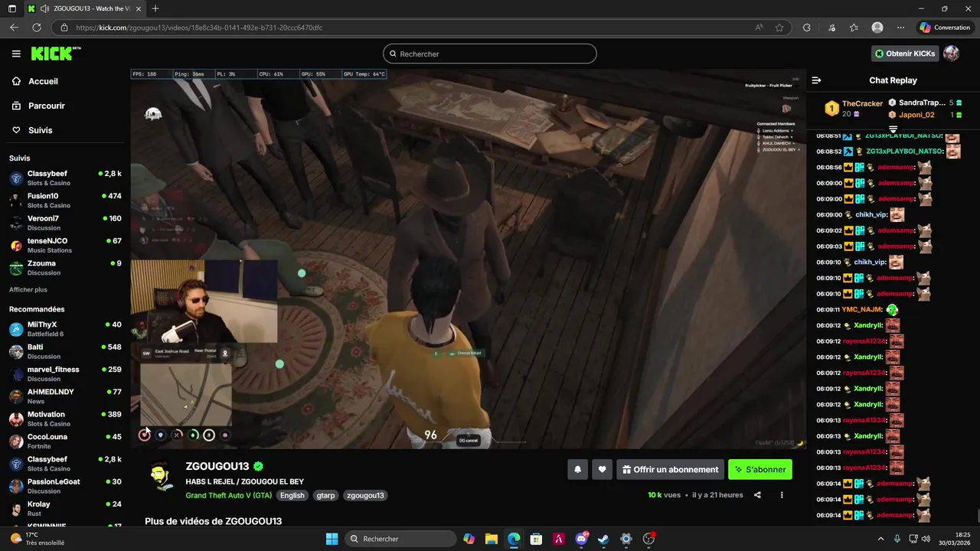Click the video player area
The width and height of the screenshot is (980, 551).
click(x=468, y=259)
